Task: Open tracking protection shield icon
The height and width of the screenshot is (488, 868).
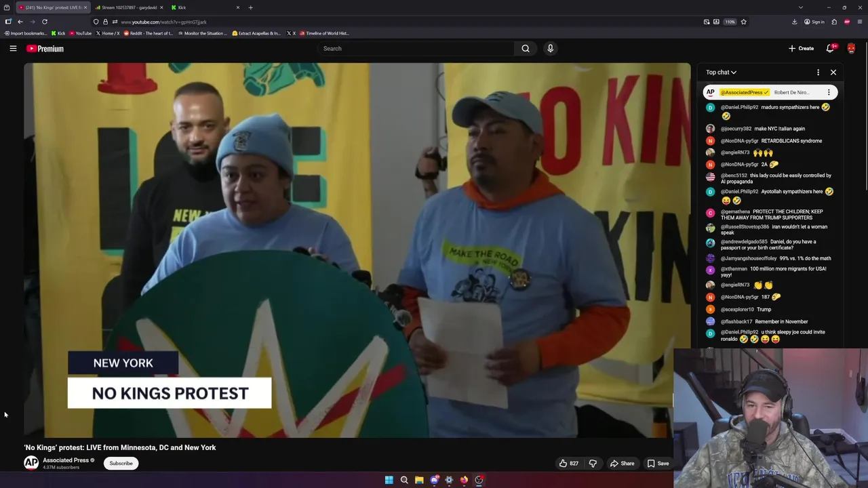Action: [x=96, y=22]
